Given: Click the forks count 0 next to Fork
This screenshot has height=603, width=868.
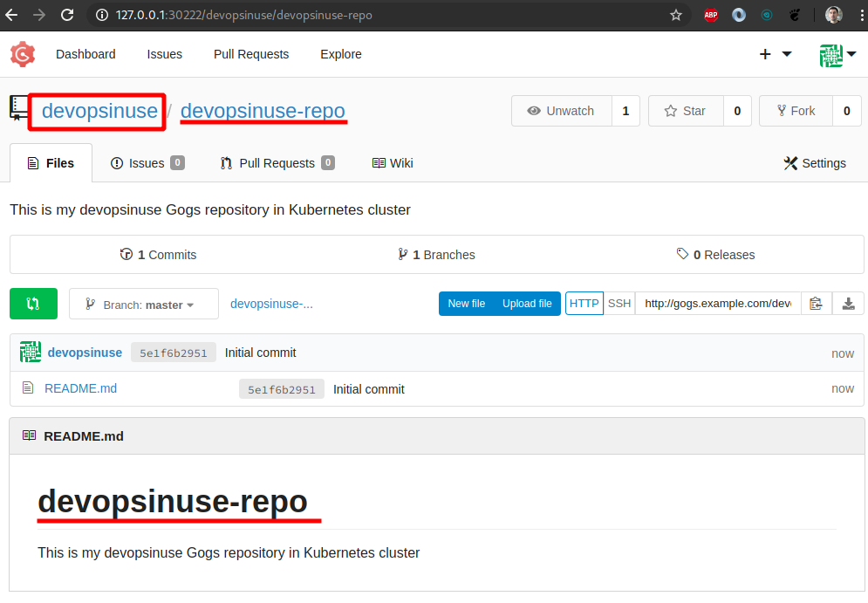Looking at the screenshot, I should pos(846,111).
